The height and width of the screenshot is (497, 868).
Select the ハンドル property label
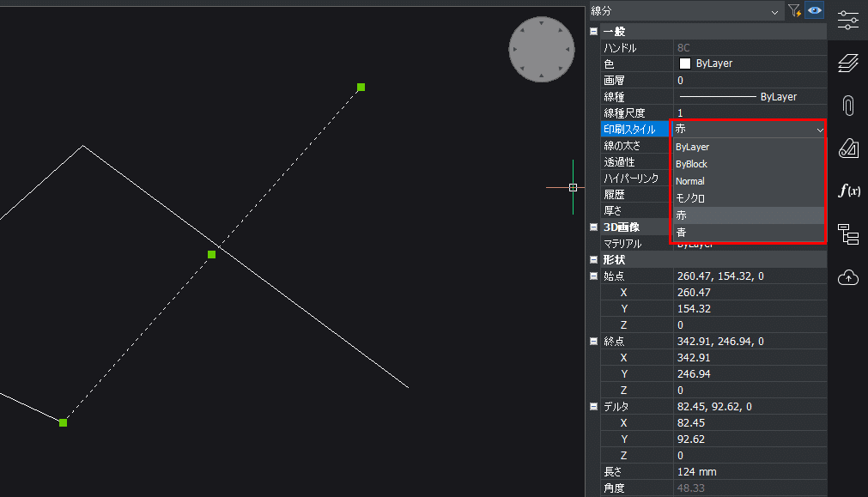tap(620, 47)
